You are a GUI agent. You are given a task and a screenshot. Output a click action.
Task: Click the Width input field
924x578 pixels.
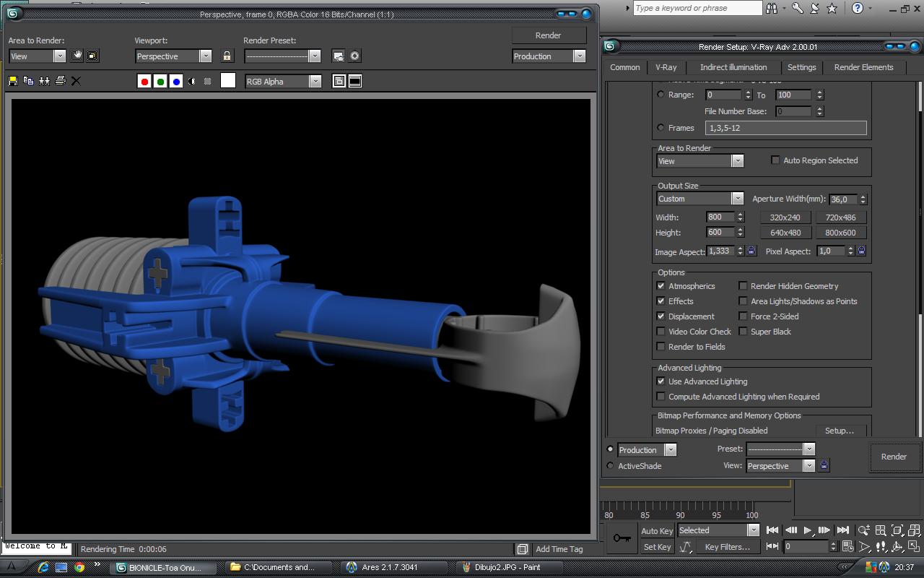tap(720, 217)
